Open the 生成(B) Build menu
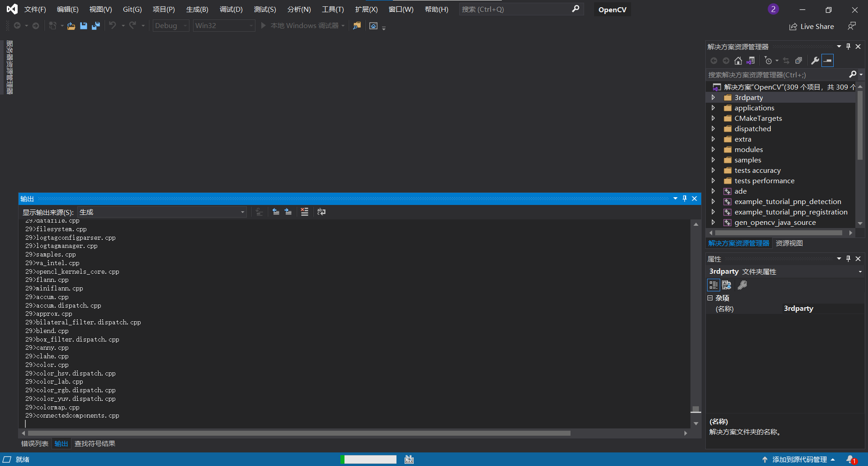 197,10
